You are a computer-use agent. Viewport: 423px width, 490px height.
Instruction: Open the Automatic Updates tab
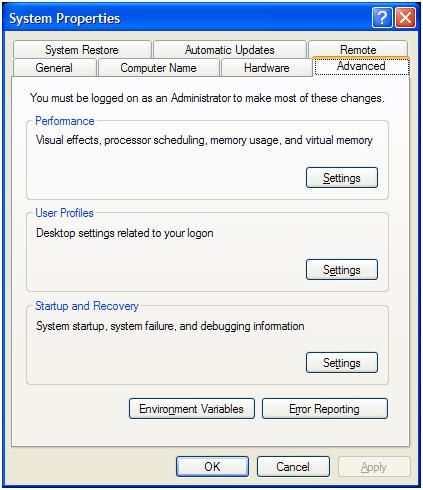coord(230,50)
